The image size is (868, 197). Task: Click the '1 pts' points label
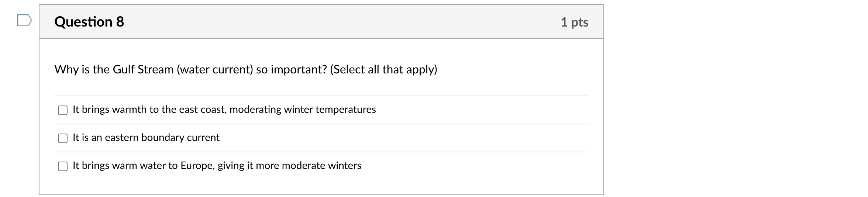(575, 22)
